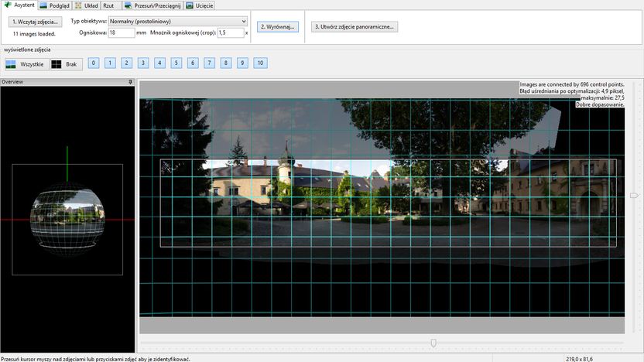
Task: Select the Układ tab
Action: (86, 5)
